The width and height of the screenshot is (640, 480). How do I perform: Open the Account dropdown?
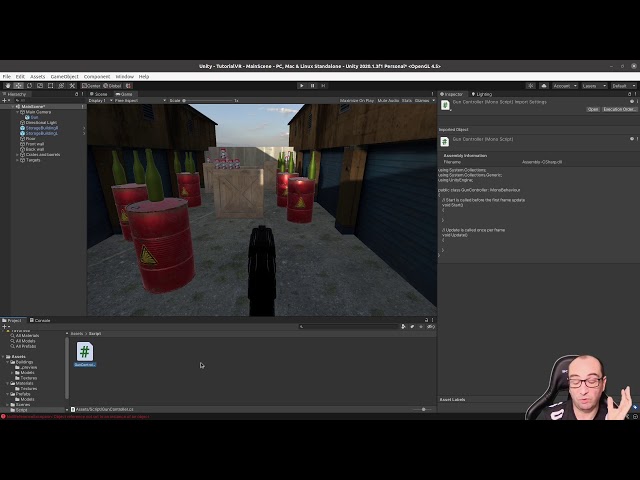(565, 86)
